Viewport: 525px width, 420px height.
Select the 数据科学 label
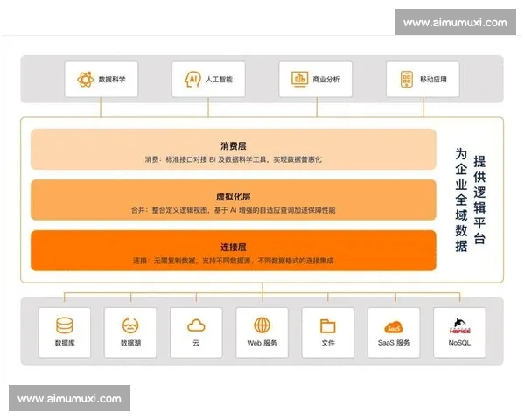[112, 80]
